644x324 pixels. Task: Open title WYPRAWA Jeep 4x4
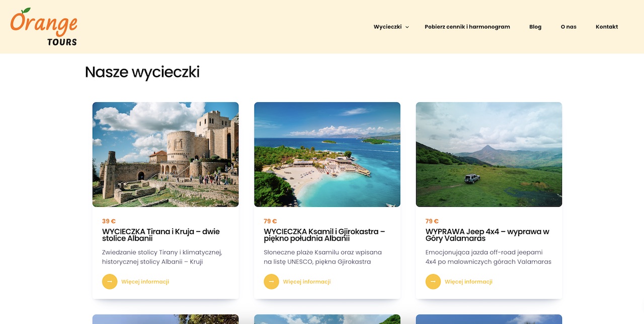pos(488,235)
